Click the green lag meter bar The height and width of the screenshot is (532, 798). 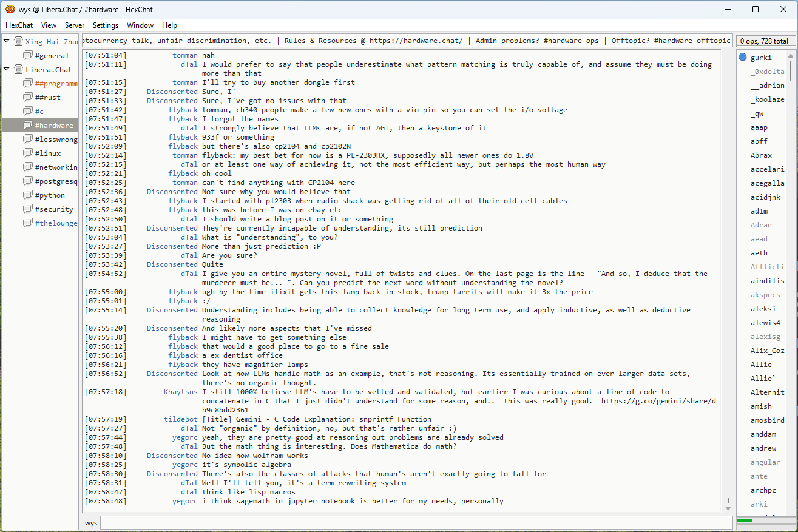point(745,520)
